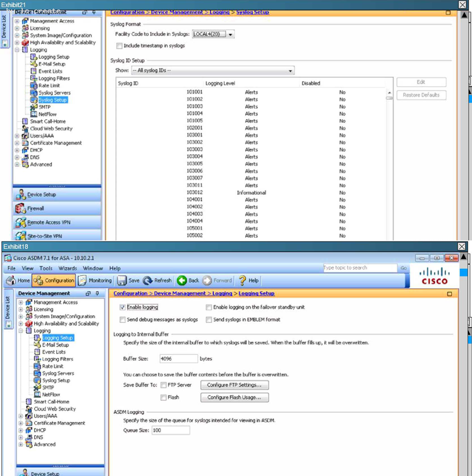
Task: Click the Home toolbar icon in Exhibit18
Action: (11, 280)
